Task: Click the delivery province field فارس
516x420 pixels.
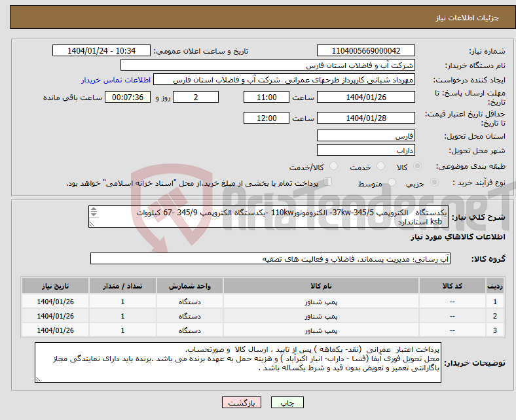Action: [366, 135]
